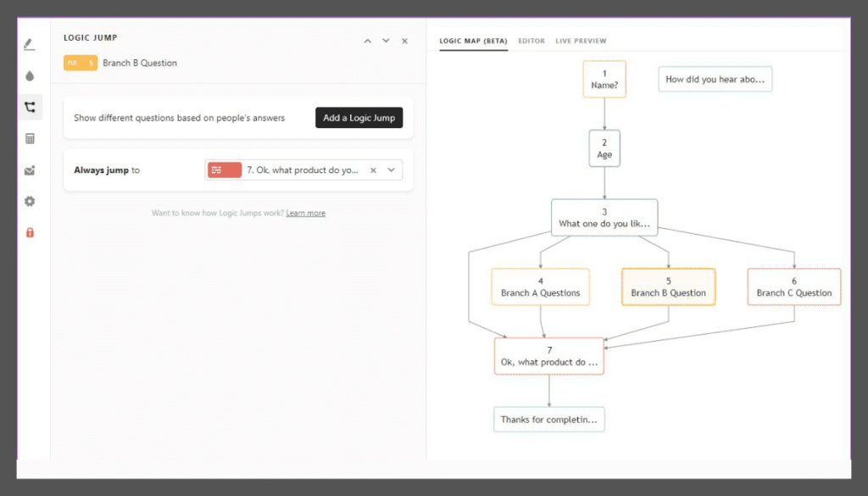Clear the selected jump target with X
This screenshot has width=868, height=496.
pos(373,170)
